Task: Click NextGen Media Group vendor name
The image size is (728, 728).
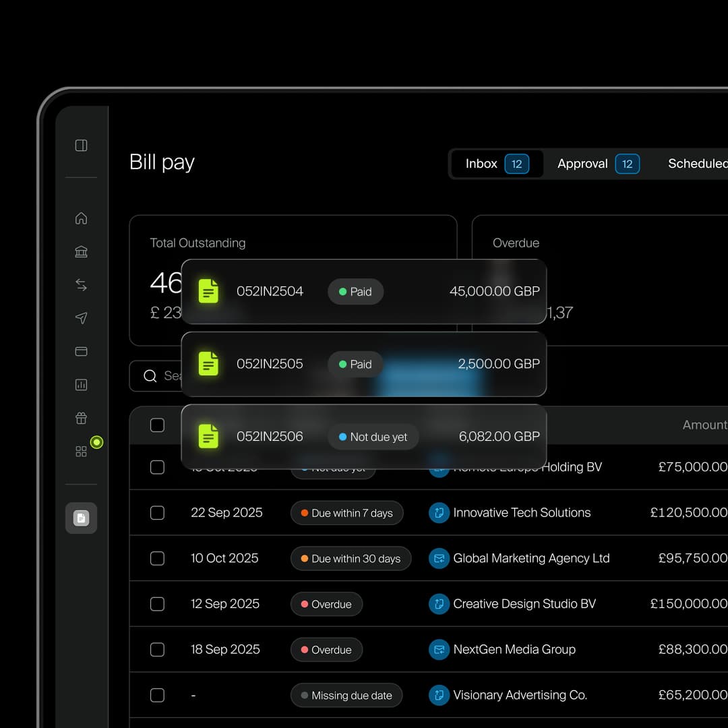Action: pos(514,649)
